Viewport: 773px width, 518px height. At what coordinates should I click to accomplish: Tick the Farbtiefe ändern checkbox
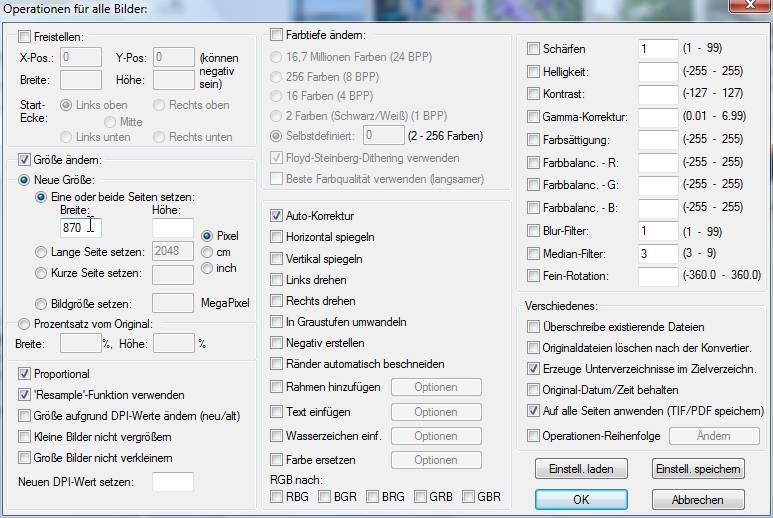tap(276, 35)
